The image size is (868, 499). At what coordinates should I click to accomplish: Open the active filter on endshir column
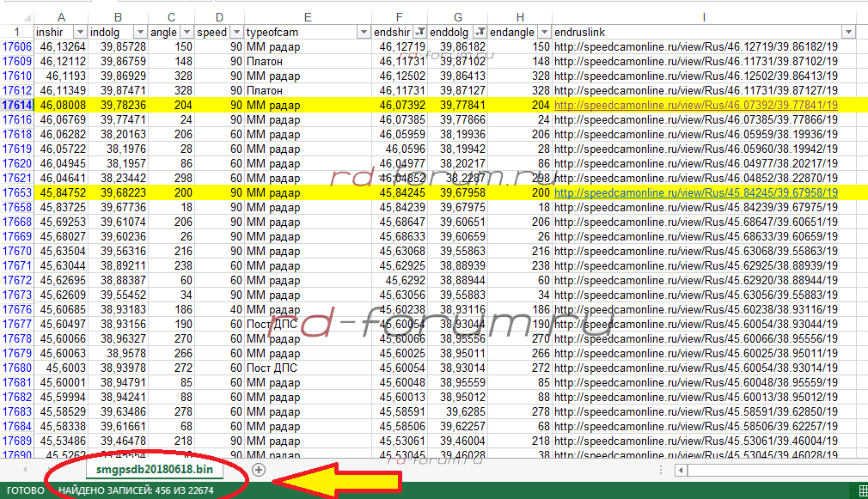tap(419, 32)
